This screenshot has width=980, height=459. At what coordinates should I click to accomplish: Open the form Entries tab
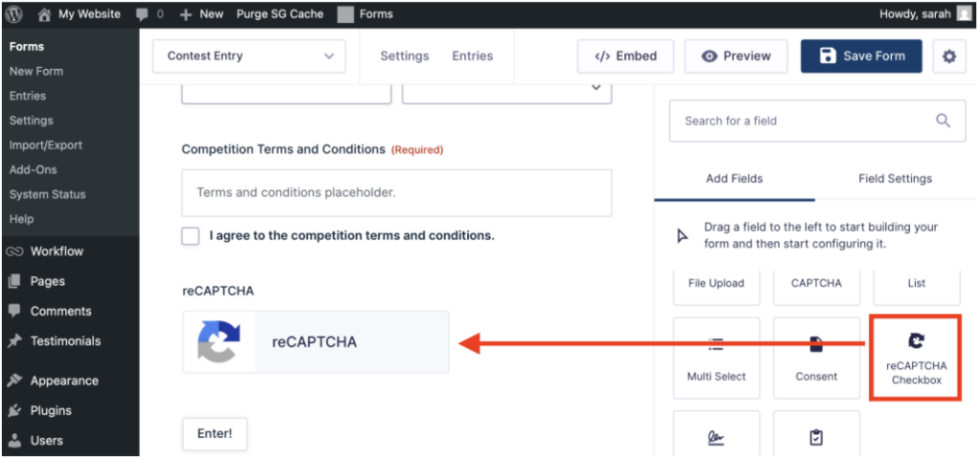click(x=473, y=56)
